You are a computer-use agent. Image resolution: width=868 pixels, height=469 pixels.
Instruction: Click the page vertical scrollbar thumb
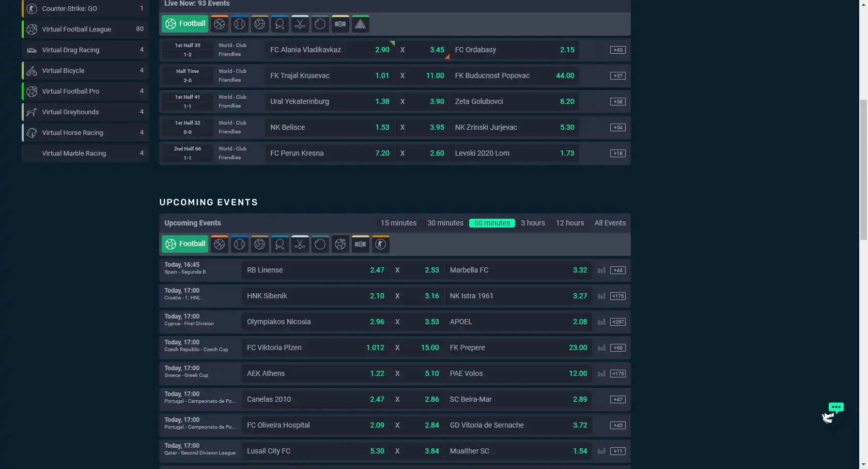click(863, 171)
